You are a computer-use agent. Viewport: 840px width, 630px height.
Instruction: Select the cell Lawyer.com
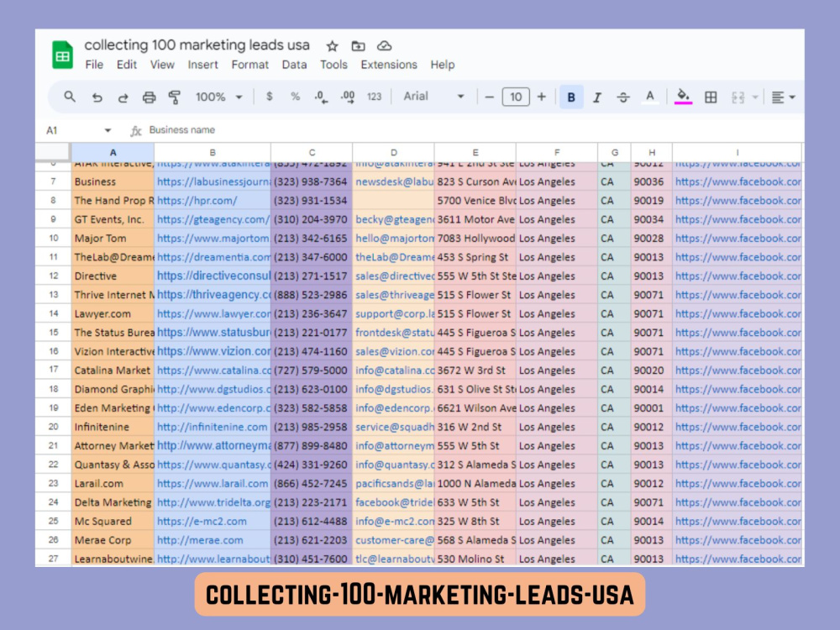(113, 313)
